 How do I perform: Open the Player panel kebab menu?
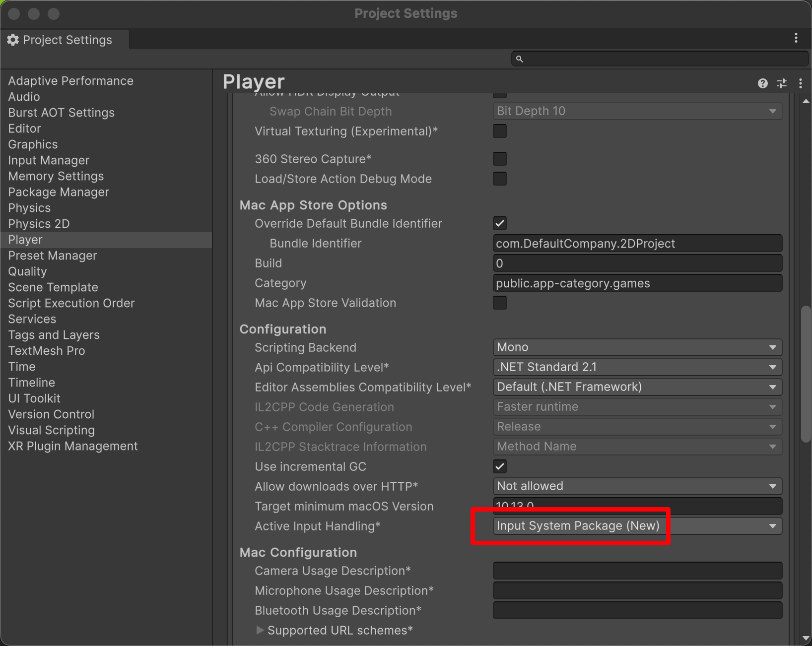tap(800, 83)
